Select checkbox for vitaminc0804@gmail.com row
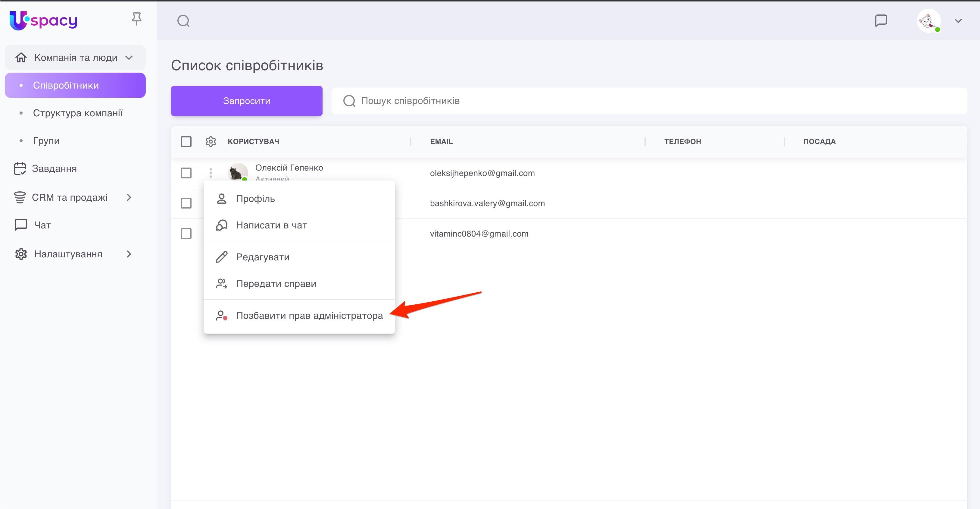Viewport: 980px width, 509px height. pyautogui.click(x=186, y=233)
